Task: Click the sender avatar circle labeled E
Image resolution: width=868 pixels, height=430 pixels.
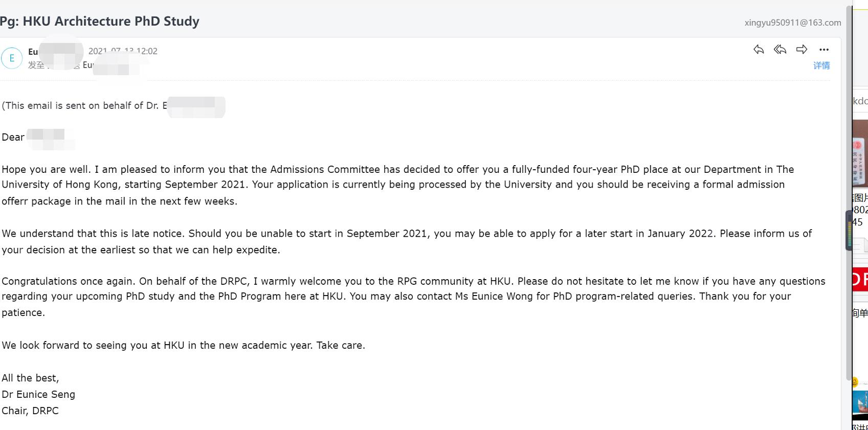Action: pyautogui.click(x=12, y=58)
